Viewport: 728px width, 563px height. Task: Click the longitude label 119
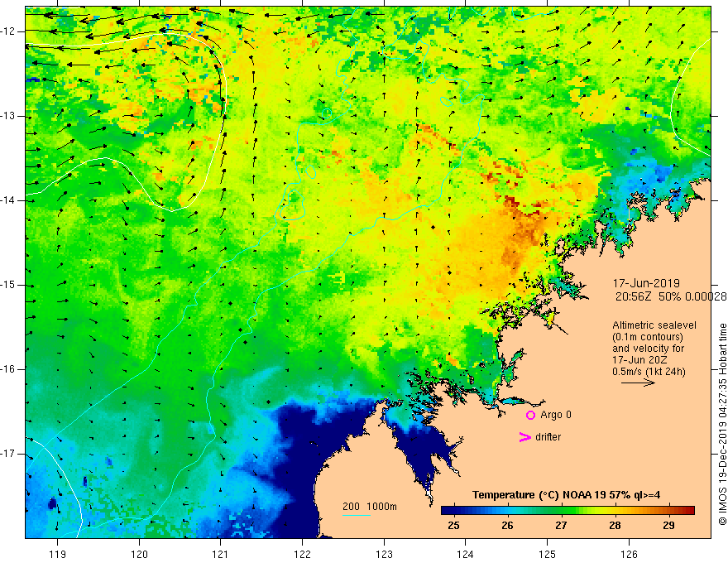coord(58,554)
